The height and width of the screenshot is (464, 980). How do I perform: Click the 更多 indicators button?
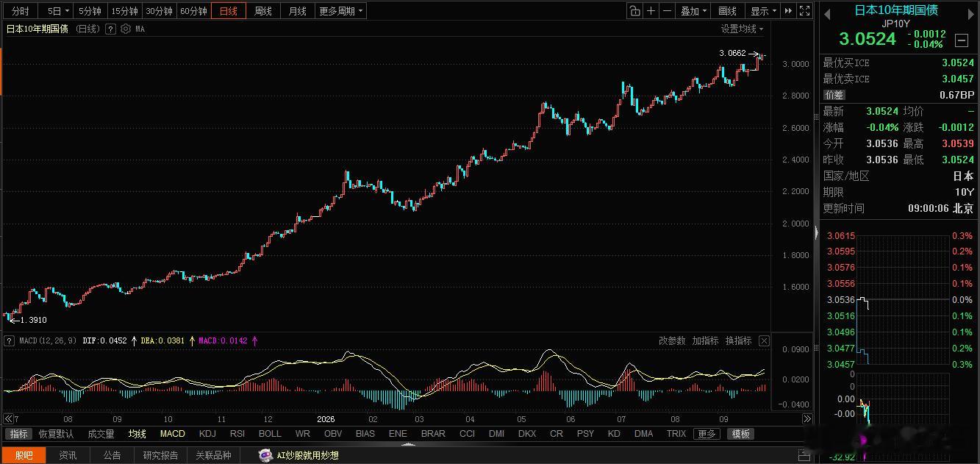(707, 434)
